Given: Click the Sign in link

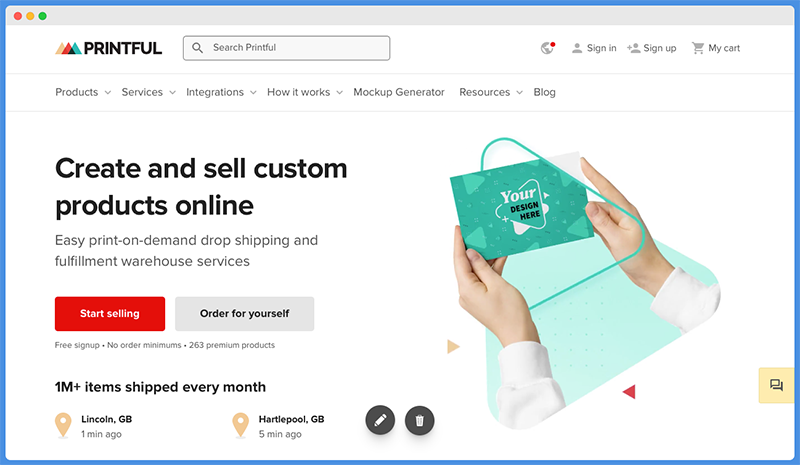Looking at the screenshot, I should [594, 48].
